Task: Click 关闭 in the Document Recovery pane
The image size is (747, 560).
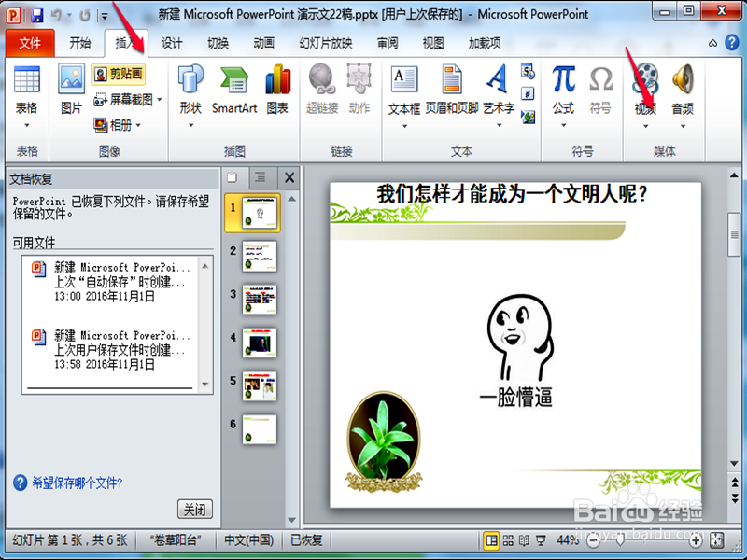Action: coord(195,509)
